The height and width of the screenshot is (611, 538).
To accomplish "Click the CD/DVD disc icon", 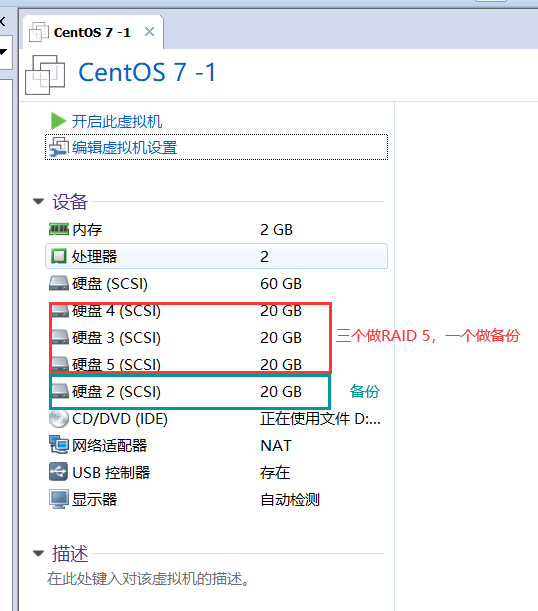I will click(59, 419).
